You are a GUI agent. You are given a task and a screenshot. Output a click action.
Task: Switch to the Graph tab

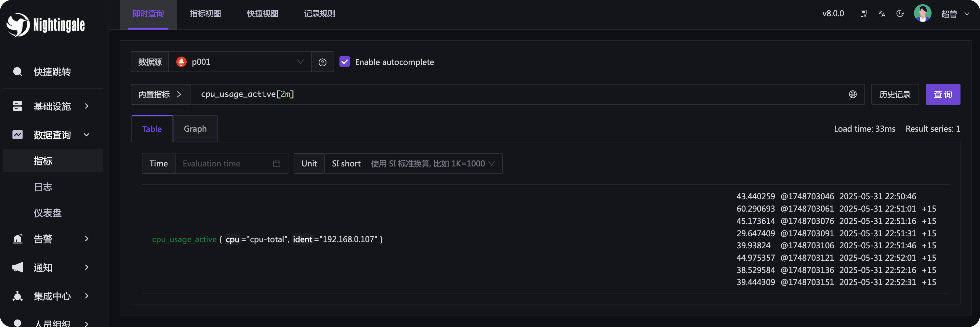195,129
